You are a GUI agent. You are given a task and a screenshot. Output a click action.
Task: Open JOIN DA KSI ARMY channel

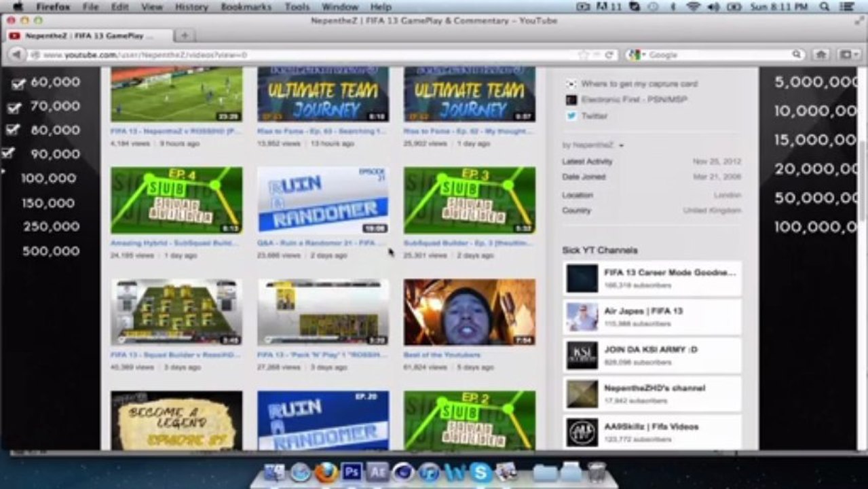(x=652, y=356)
